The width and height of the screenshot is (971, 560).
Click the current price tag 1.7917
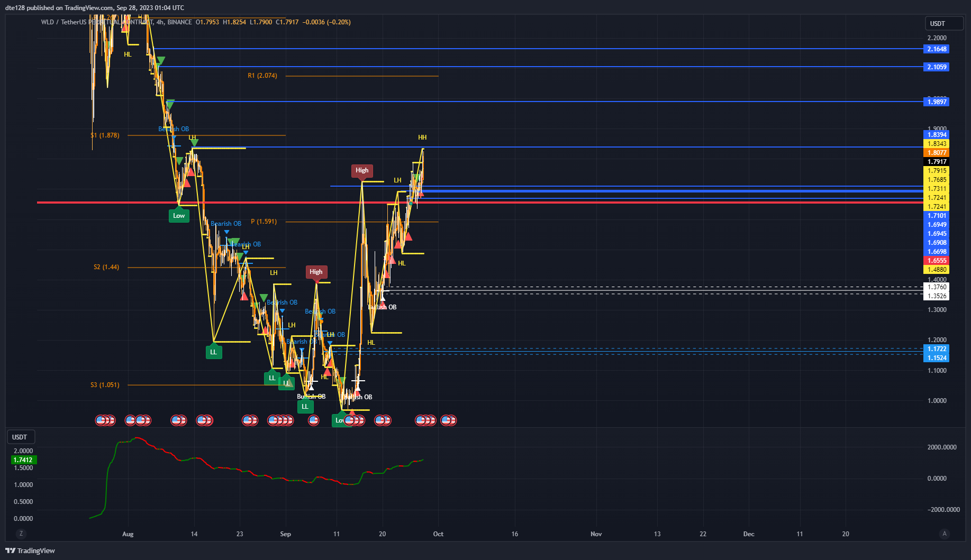[937, 162]
